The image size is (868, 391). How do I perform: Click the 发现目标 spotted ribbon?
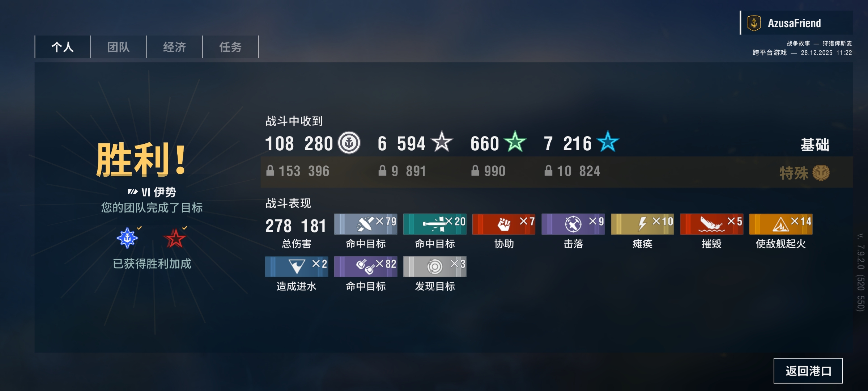(x=435, y=267)
